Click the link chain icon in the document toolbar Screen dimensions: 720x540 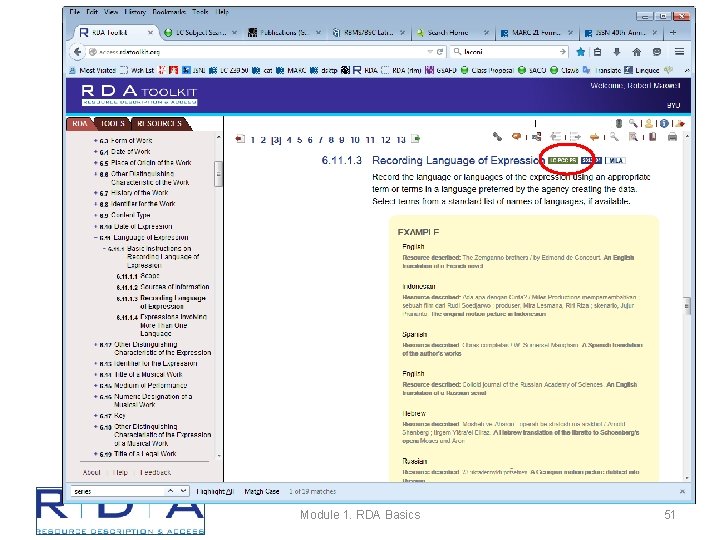(x=497, y=136)
